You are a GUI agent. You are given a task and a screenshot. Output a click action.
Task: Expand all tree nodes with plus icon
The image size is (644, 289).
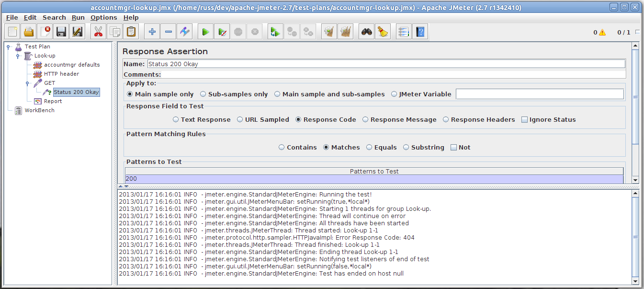coord(152,32)
